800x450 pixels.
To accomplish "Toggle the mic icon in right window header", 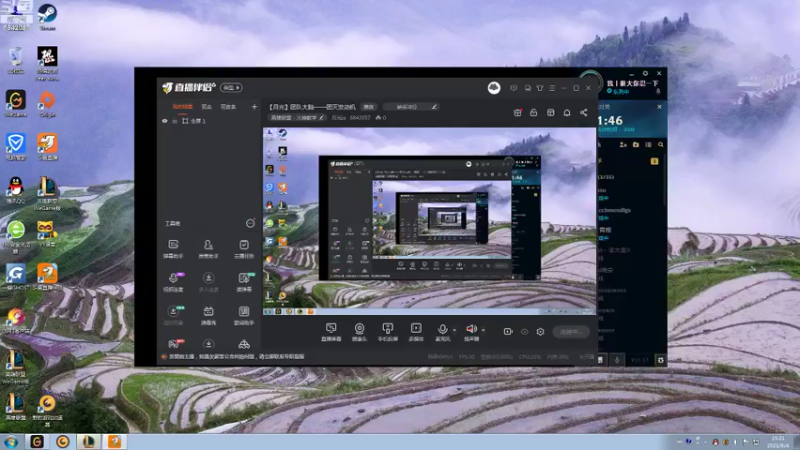I will (658, 91).
